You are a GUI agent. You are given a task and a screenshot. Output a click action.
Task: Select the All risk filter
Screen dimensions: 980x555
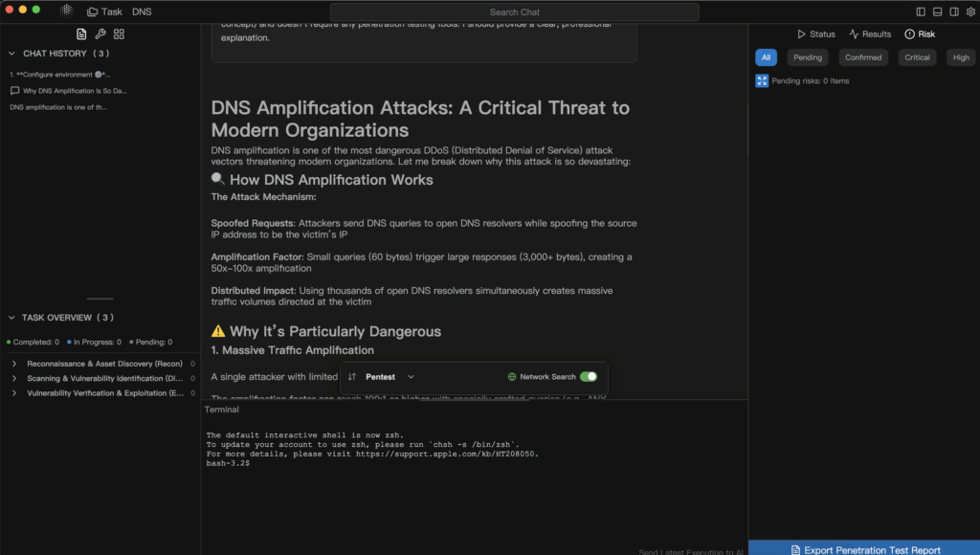(x=766, y=57)
